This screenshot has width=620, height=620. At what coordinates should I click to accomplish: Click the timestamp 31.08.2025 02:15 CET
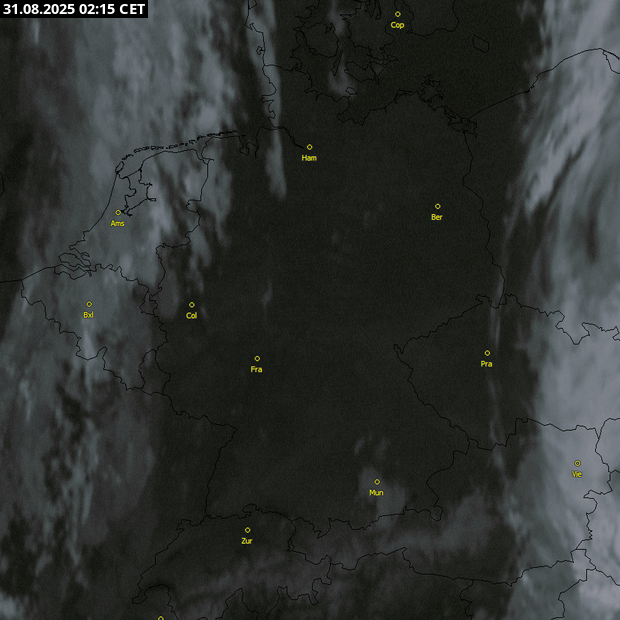74,9
